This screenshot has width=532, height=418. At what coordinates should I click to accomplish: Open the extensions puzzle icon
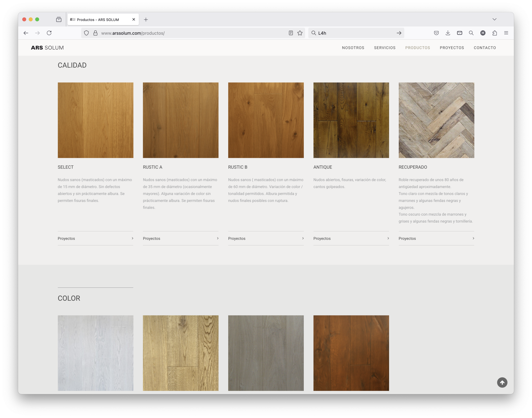(x=495, y=33)
